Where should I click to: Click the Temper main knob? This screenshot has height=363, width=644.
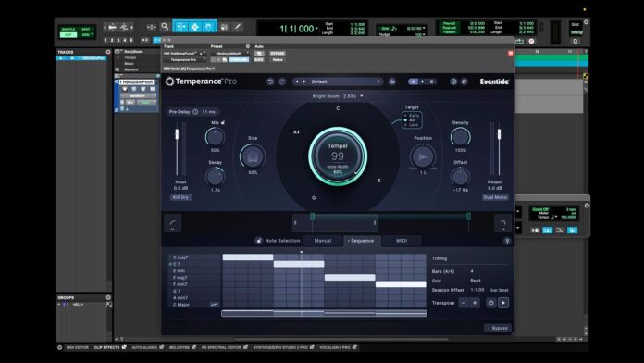pyautogui.click(x=338, y=156)
